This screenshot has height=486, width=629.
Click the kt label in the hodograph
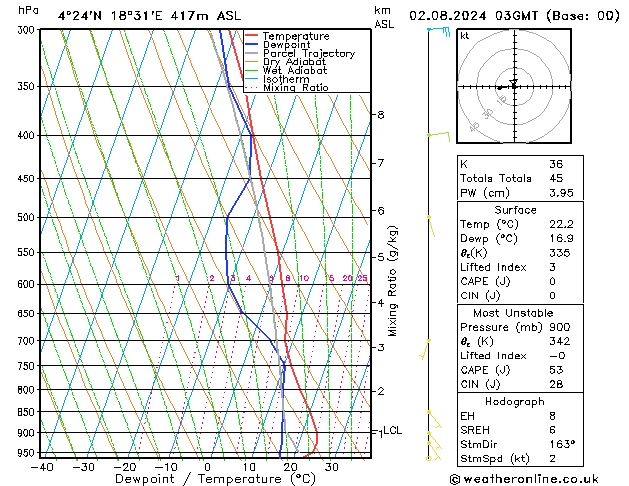tap(464, 35)
